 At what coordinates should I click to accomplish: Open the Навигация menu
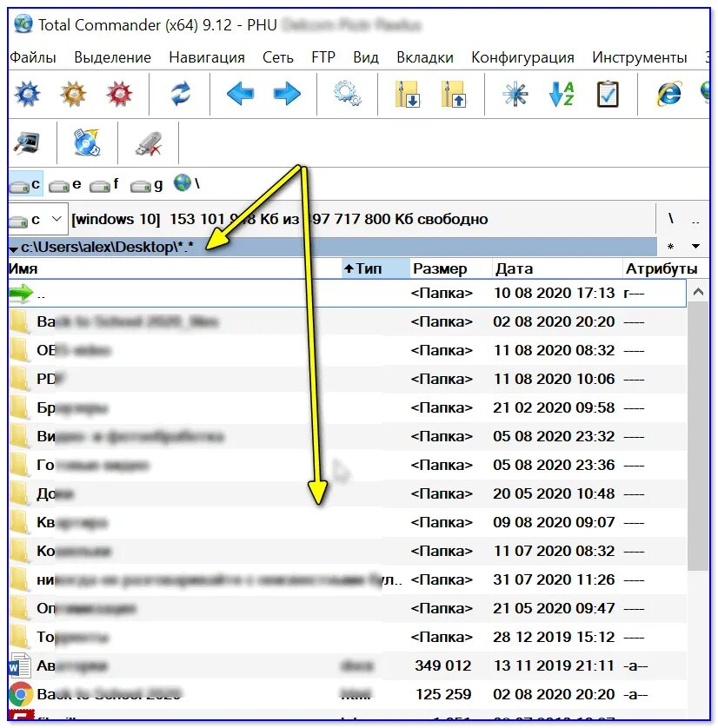tap(207, 57)
